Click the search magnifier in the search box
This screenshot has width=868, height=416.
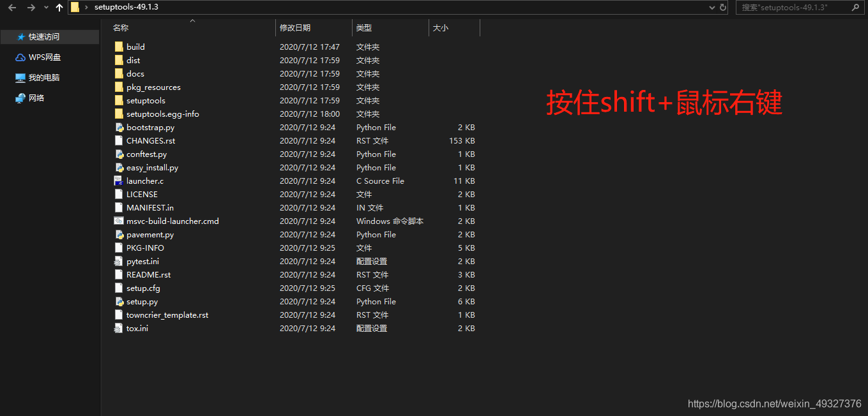[x=855, y=8]
